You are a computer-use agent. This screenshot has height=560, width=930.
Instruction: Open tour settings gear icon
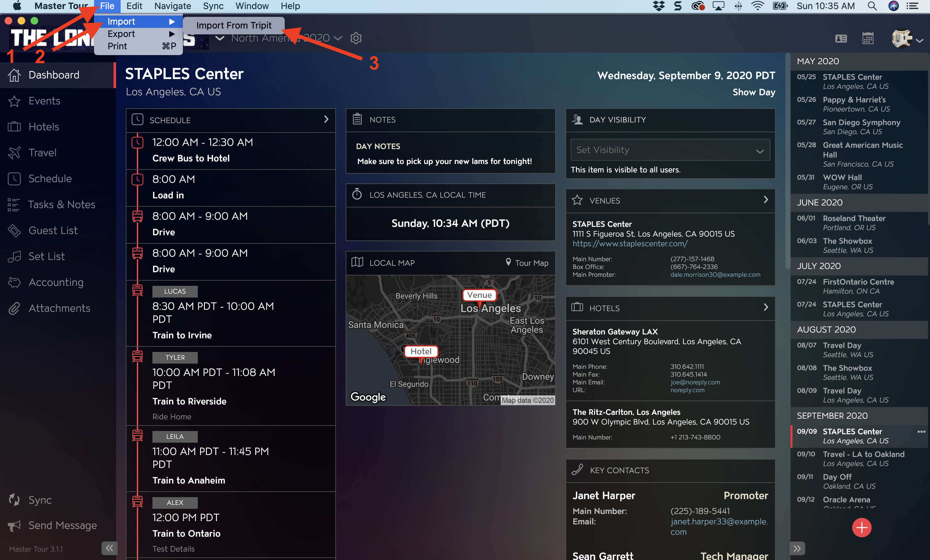point(356,38)
